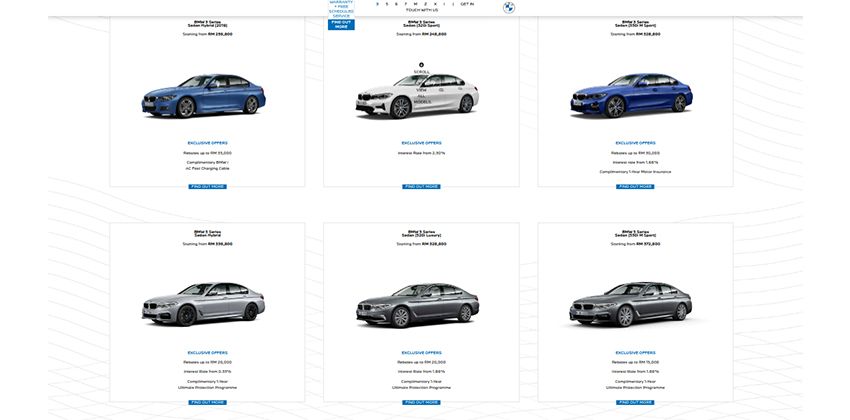This screenshot has width=850, height=420.
Task: Open the 5 Series nav item
Action: pyautogui.click(x=387, y=4)
